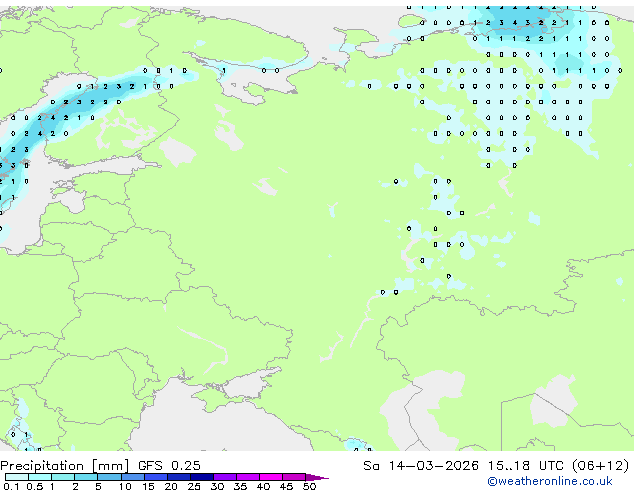The height and width of the screenshot is (490, 634).
Task: Click the 30–35 mm purple legend swatch
Action: point(224,477)
